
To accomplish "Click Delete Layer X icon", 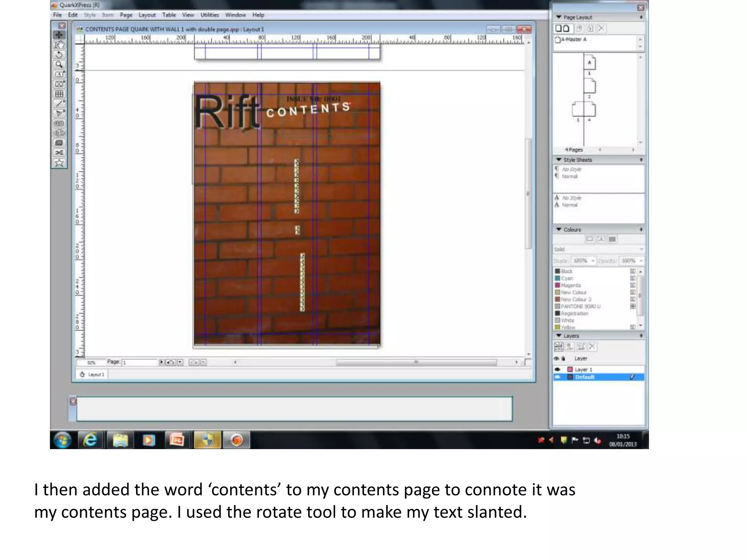I will [x=592, y=347].
